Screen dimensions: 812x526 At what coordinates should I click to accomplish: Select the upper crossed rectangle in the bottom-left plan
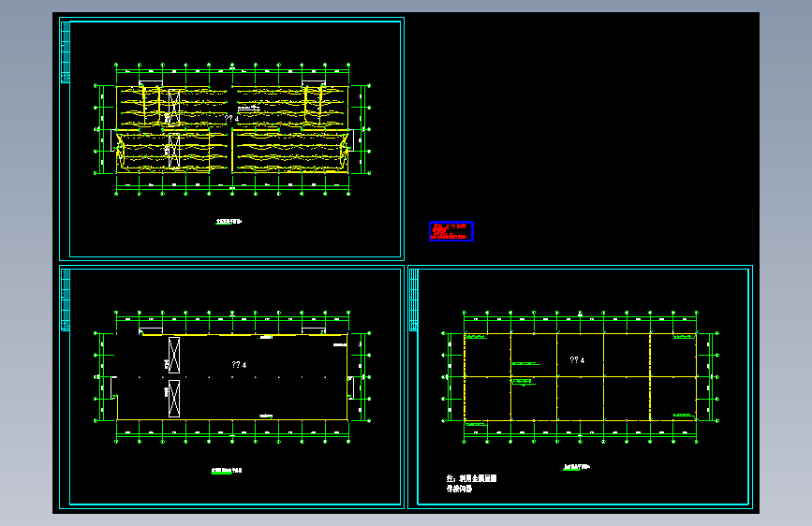[174, 355]
